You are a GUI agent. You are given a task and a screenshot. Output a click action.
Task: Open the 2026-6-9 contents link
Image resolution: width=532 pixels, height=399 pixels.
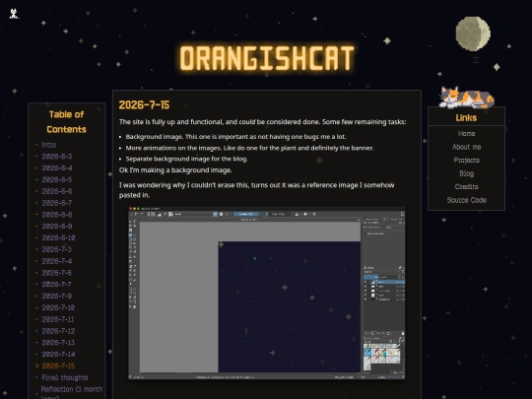click(57, 226)
